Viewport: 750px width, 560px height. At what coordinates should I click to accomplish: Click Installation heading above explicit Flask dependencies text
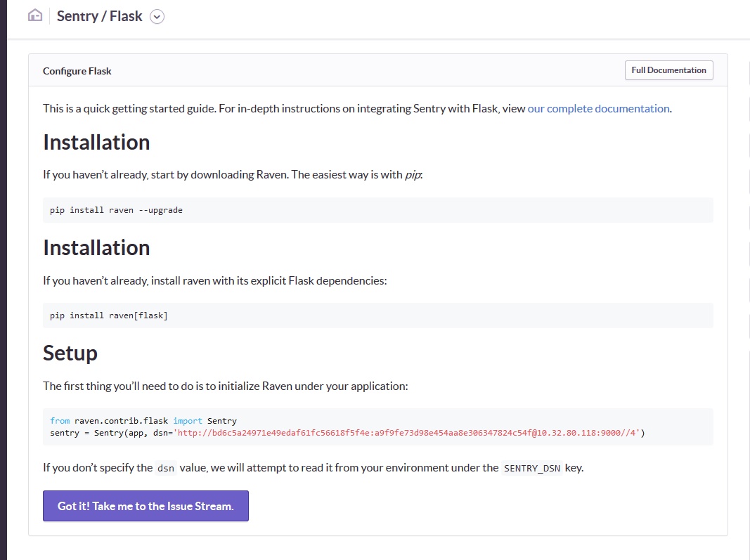pos(96,248)
